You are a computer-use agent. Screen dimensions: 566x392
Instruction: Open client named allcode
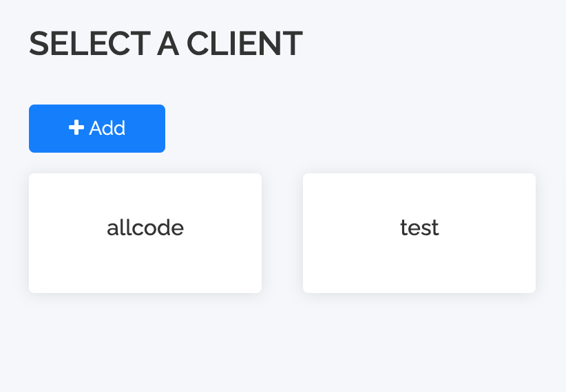coord(145,233)
